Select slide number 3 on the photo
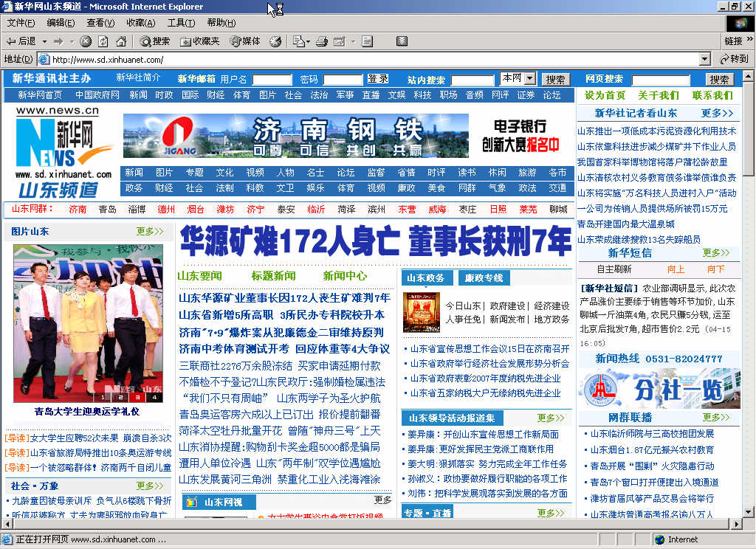The image size is (756, 549). 137,397
